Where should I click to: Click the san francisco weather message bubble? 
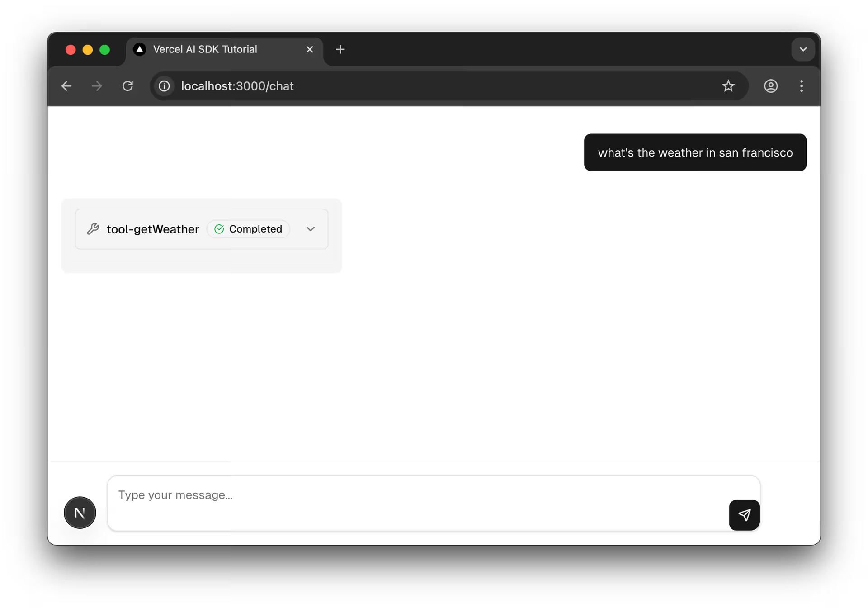[x=695, y=152]
